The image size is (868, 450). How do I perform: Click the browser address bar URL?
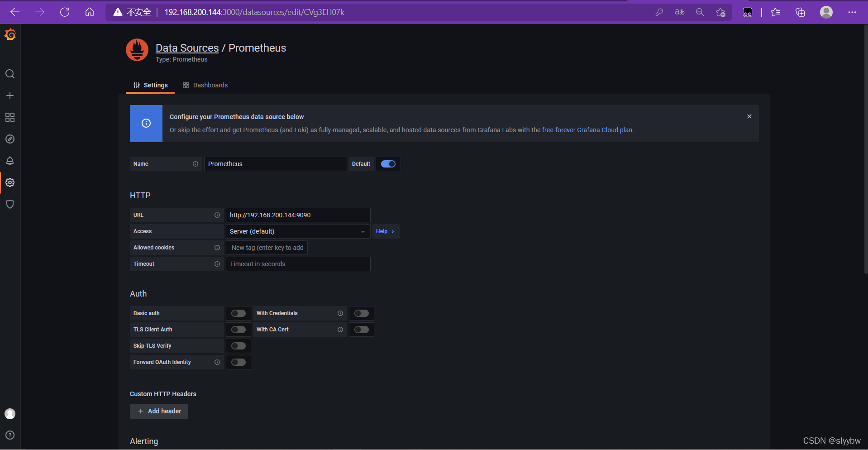[x=254, y=12]
